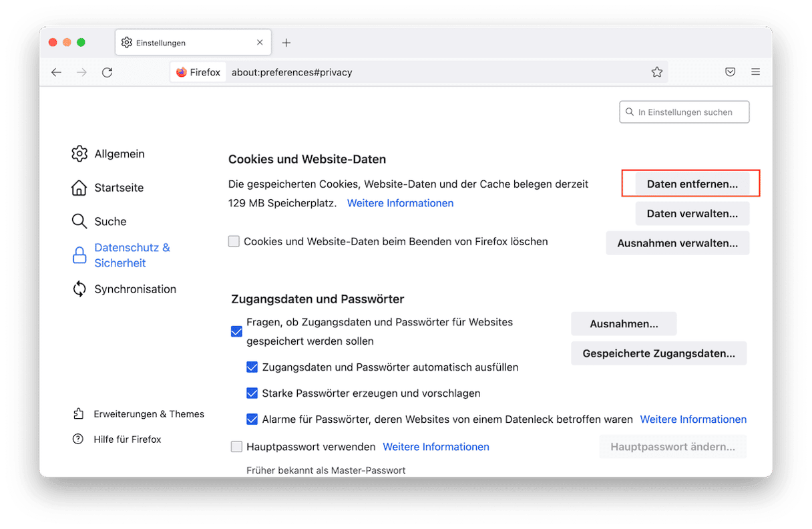Toggle Hauptpasswort verwenden checkbox
The height and width of the screenshot is (529, 812).
click(236, 447)
